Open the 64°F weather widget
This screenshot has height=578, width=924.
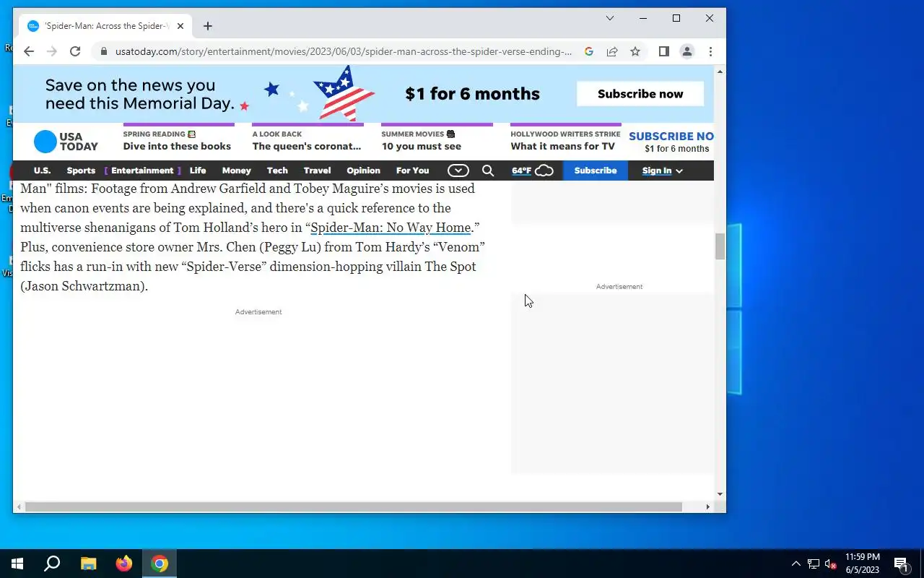[533, 171]
